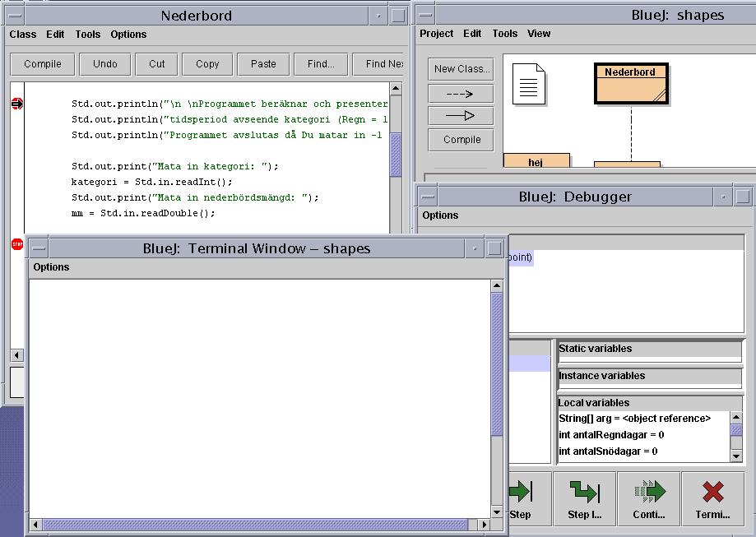Click the Copy button in editor toolbar
Viewport: 756px width, 537px height.
click(207, 64)
